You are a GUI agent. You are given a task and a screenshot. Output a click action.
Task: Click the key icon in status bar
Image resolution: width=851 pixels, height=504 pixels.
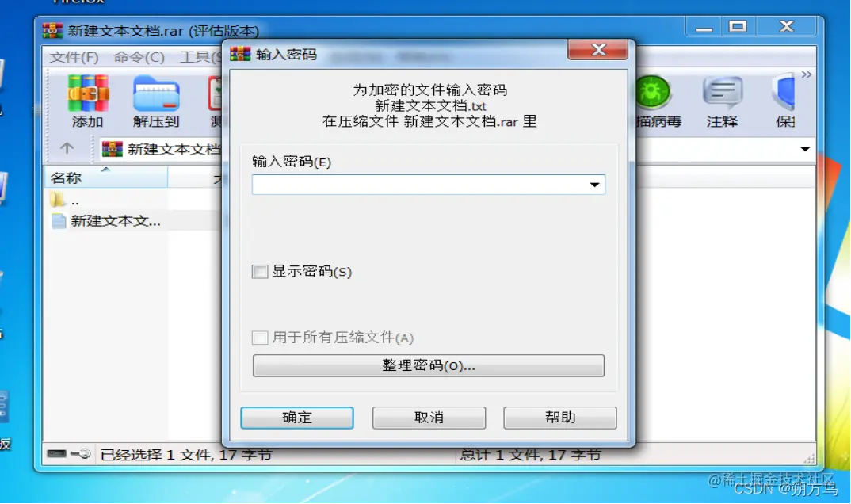82,453
